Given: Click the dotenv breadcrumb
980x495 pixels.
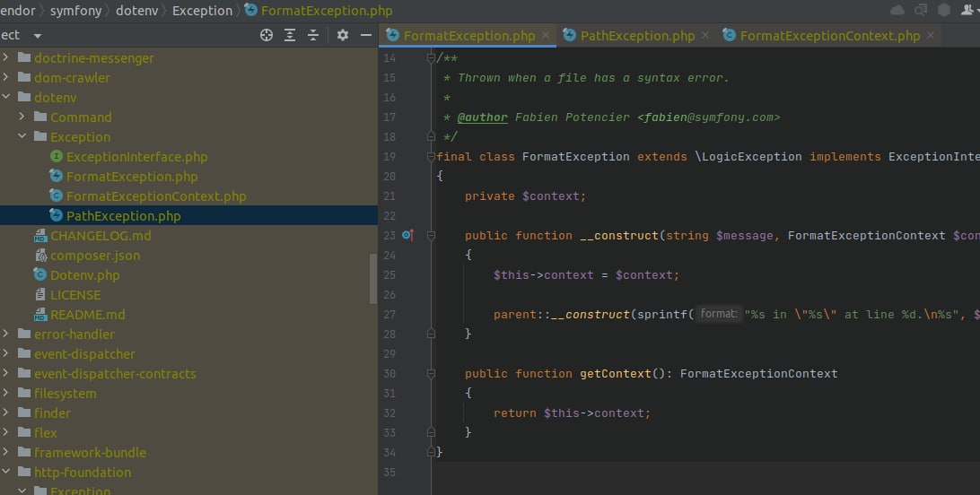Looking at the screenshot, I should pos(137,11).
